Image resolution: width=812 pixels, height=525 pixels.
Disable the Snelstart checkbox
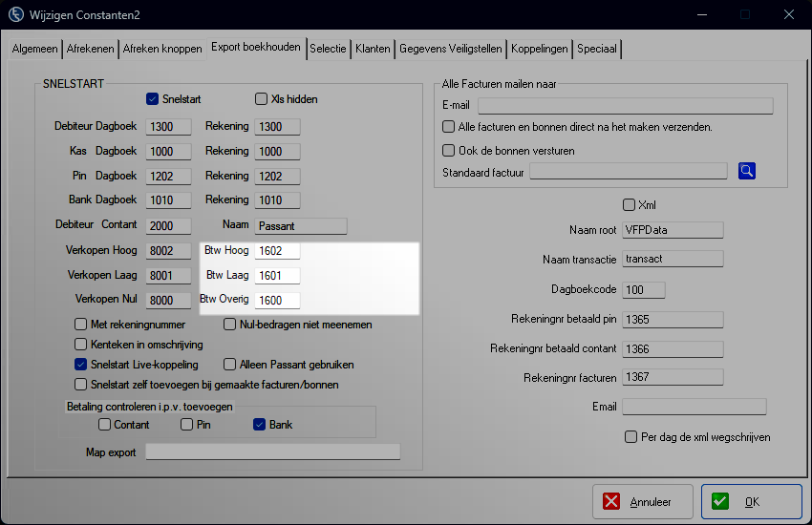152,99
